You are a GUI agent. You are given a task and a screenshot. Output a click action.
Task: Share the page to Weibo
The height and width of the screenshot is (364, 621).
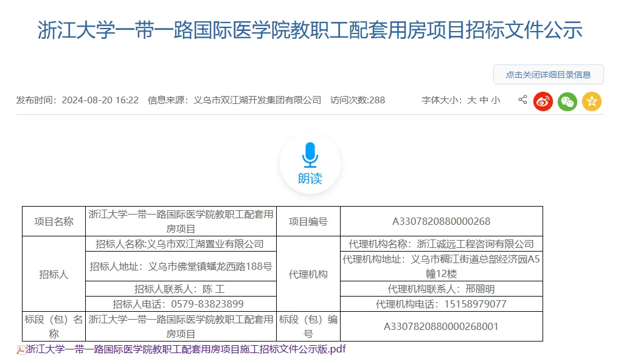pyautogui.click(x=543, y=101)
